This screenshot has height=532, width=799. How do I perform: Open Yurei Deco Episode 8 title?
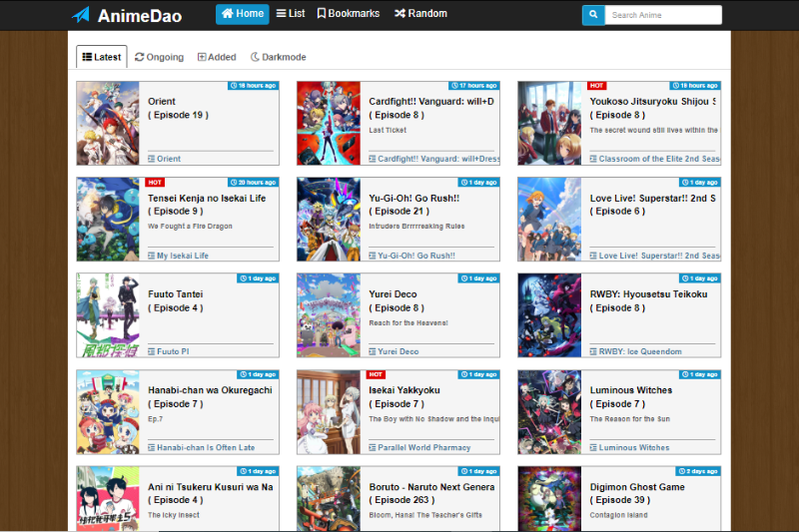click(397, 300)
